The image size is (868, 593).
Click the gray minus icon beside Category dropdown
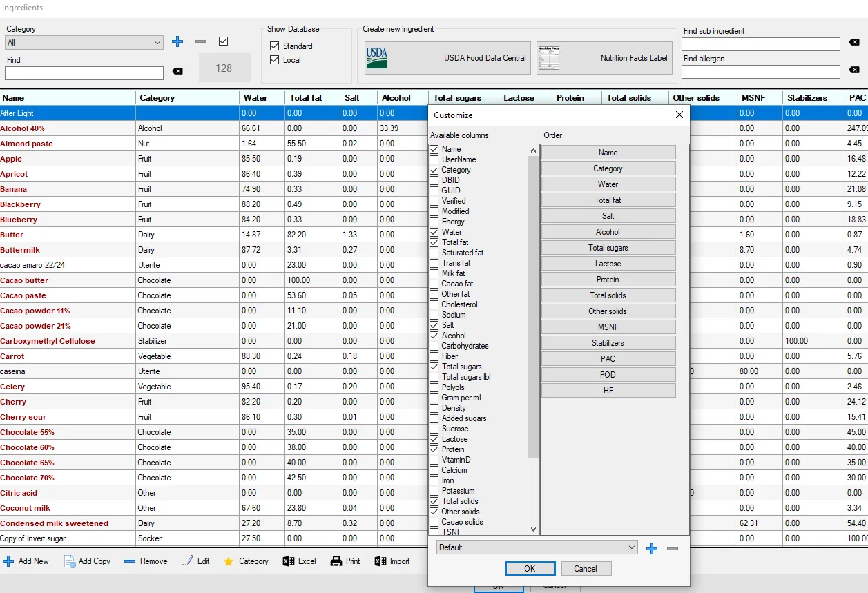click(x=201, y=42)
